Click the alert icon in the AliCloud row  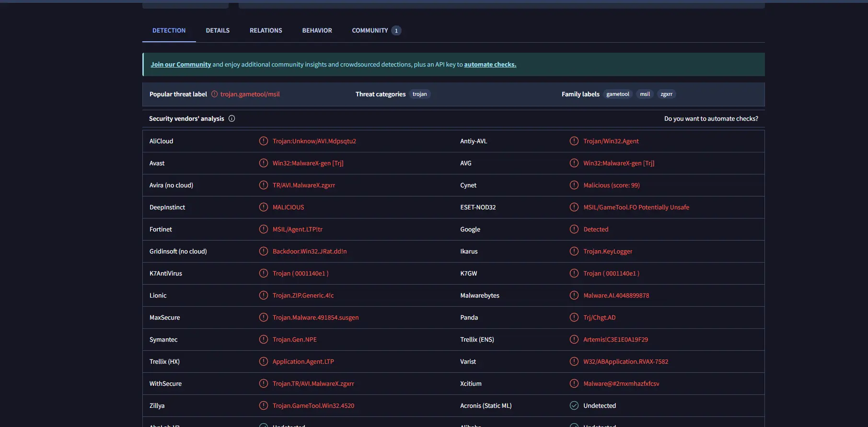[263, 141]
